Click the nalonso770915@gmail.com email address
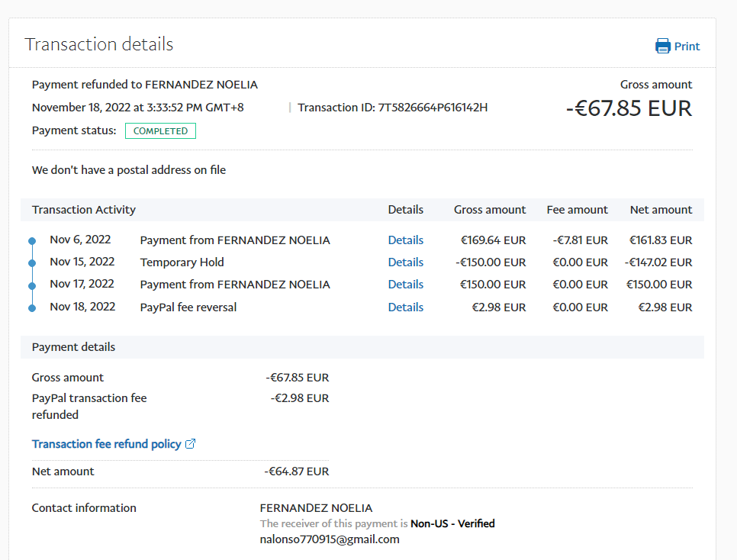The width and height of the screenshot is (737, 560). (x=330, y=539)
